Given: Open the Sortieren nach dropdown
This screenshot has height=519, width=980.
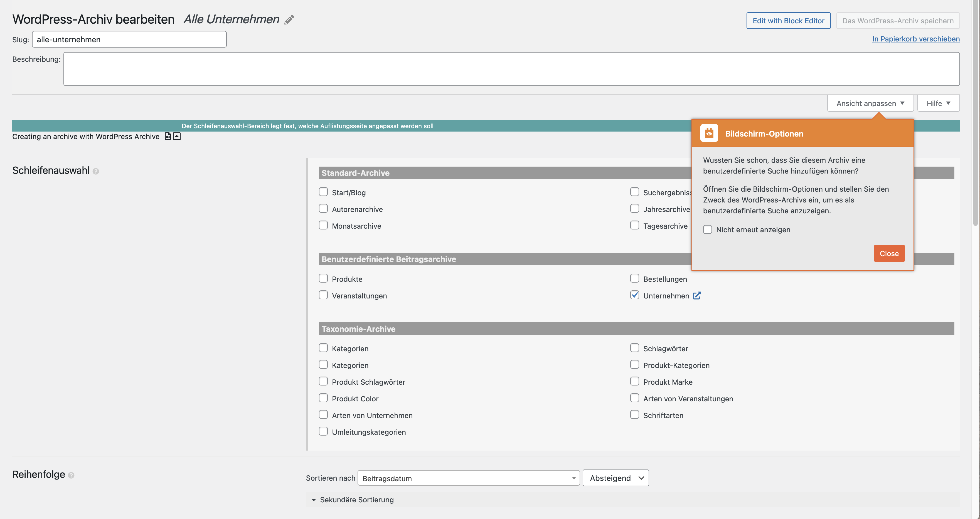Looking at the screenshot, I should click(468, 478).
